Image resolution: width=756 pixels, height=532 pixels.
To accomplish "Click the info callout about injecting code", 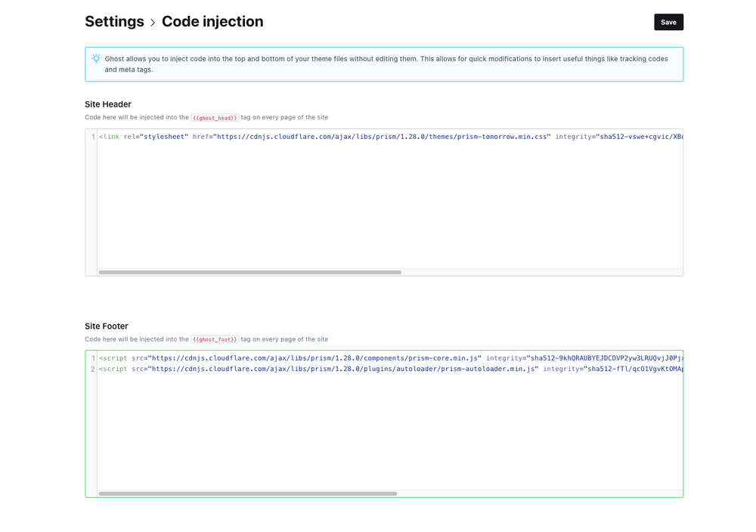I will [x=383, y=64].
